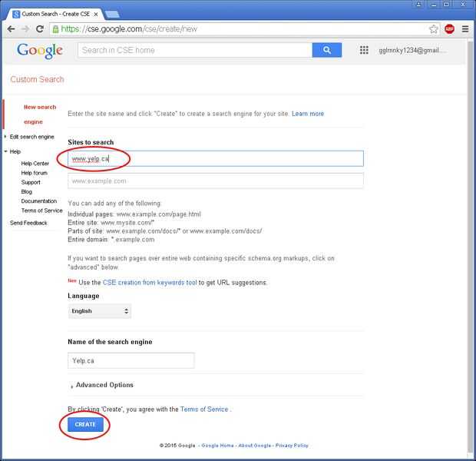Screen dimensions: 476x461
Task: Maximize the Chrome window
Action: [x=446, y=5]
